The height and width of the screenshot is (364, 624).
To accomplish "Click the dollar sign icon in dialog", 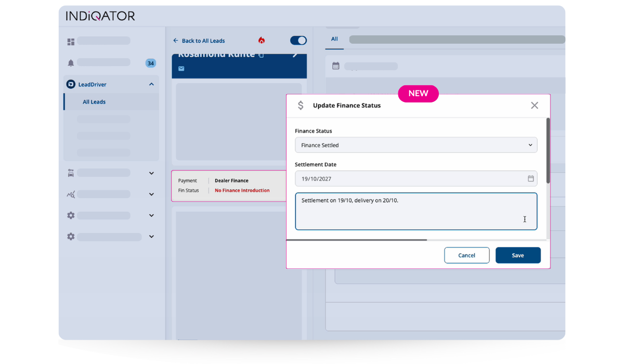I will point(301,106).
